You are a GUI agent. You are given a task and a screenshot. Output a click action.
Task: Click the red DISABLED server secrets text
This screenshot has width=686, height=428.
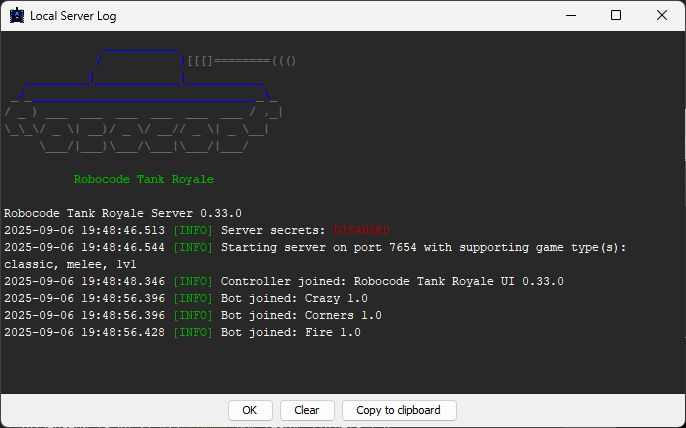[x=361, y=230]
